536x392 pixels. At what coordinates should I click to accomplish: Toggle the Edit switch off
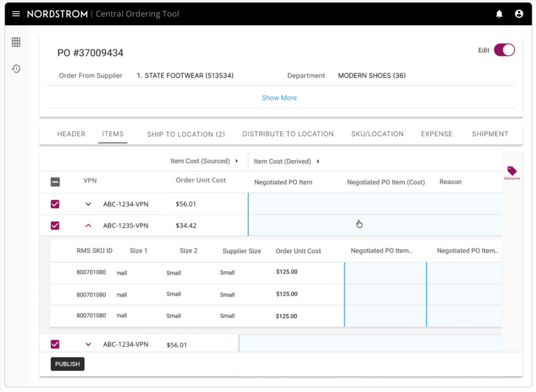(x=504, y=50)
